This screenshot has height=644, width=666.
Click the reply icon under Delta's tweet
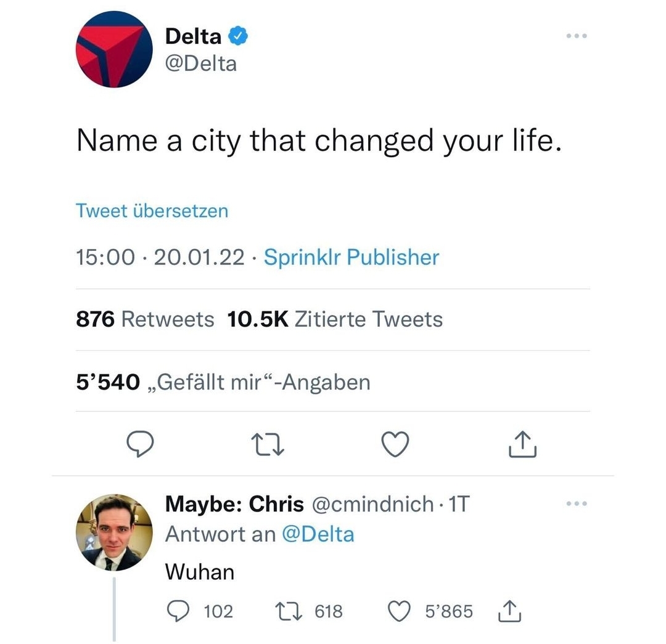[139, 444]
